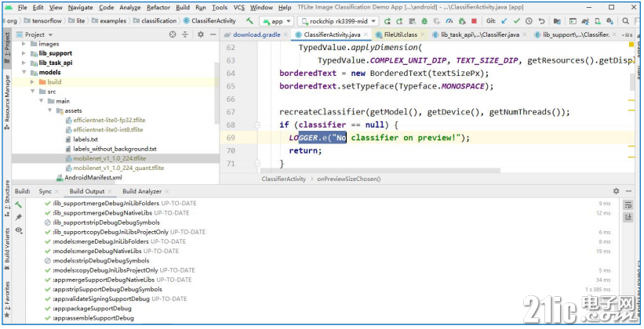Screen dimensions: 644x329
Task: Open the VCS menu
Action: (x=239, y=7)
